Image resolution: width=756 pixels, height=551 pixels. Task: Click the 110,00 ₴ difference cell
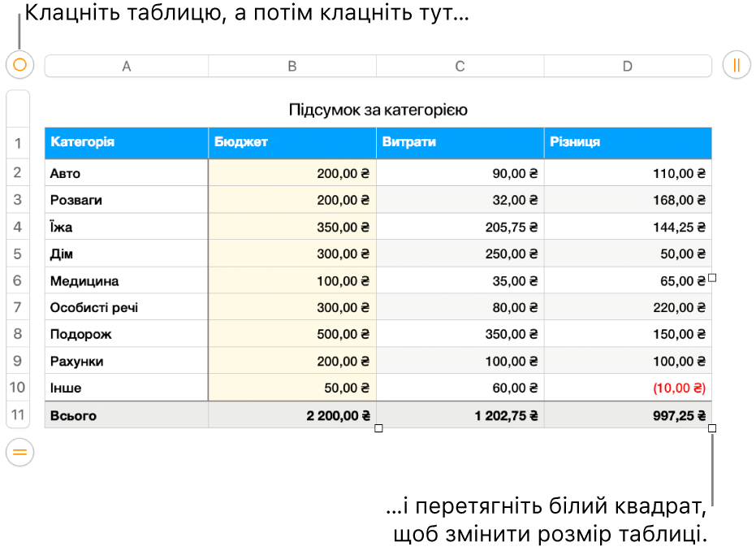pos(628,173)
